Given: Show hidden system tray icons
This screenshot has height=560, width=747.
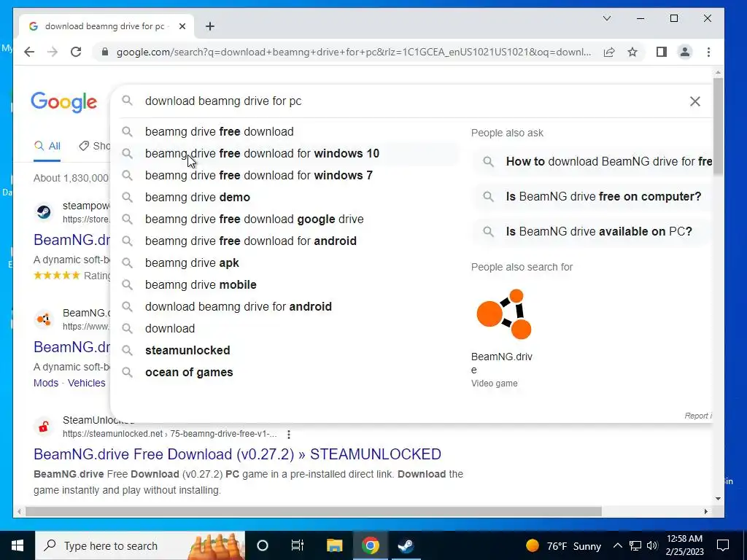Looking at the screenshot, I should [617, 545].
